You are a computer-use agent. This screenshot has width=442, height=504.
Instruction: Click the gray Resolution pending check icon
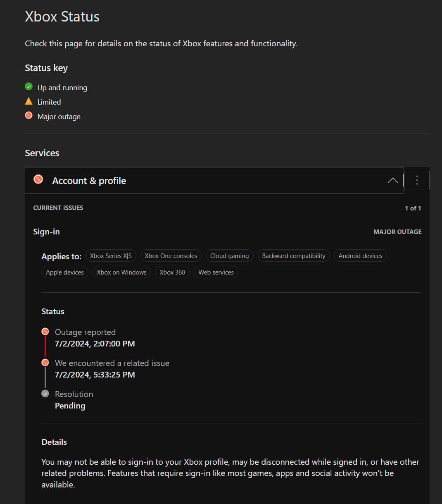pyautogui.click(x=45, y=394)
